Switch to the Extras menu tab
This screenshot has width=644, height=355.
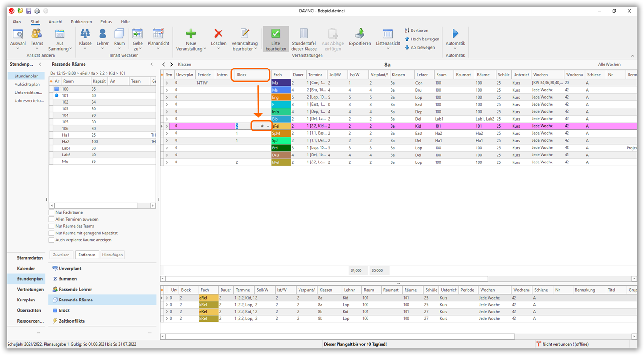tap(106, 22)
